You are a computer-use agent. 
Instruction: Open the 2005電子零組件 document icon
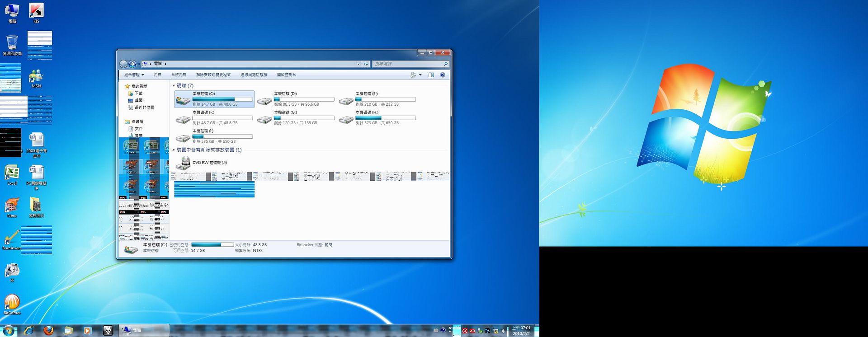coord(36,145)
